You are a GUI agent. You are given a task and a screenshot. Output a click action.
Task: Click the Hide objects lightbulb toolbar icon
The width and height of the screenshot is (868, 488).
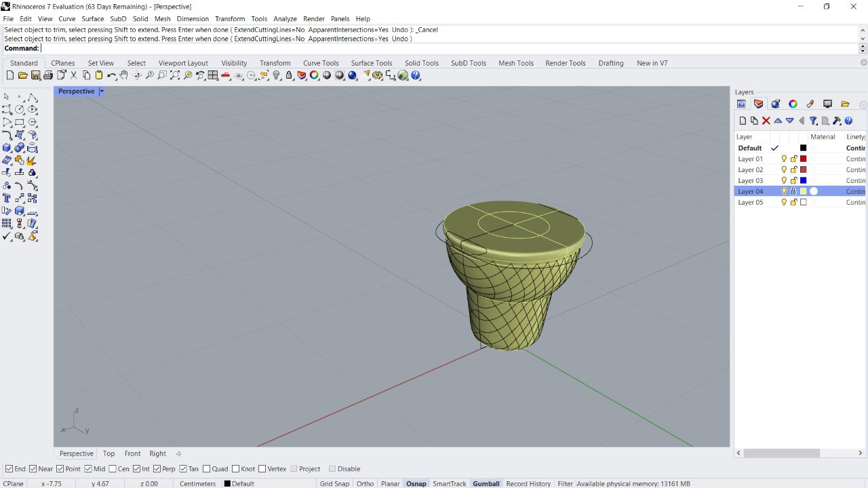coord(277,75)
